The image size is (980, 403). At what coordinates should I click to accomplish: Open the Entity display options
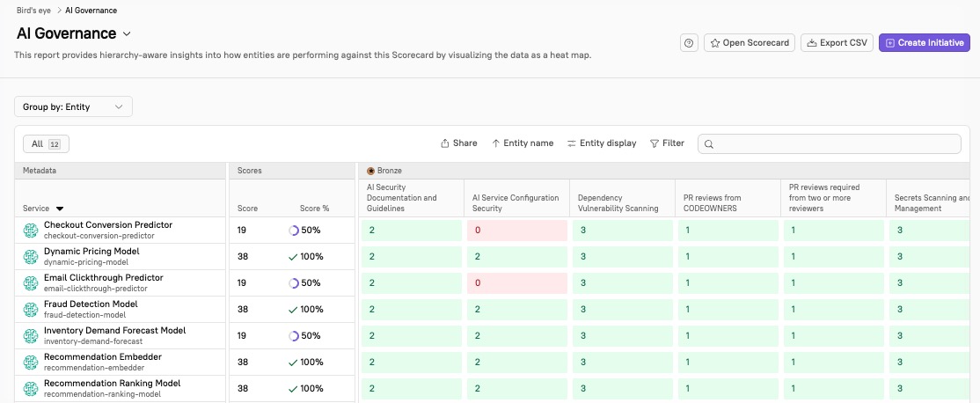(601, 143)
